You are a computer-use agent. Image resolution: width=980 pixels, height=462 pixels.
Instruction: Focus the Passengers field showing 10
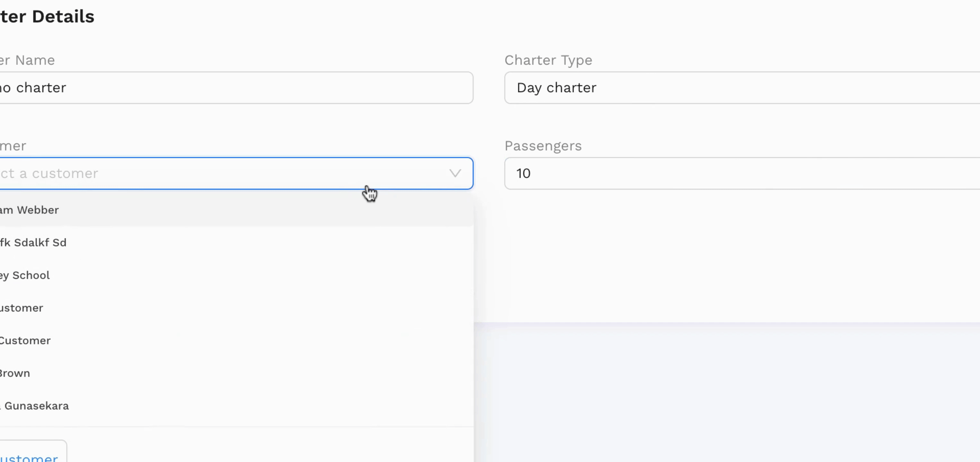[742, 173]
